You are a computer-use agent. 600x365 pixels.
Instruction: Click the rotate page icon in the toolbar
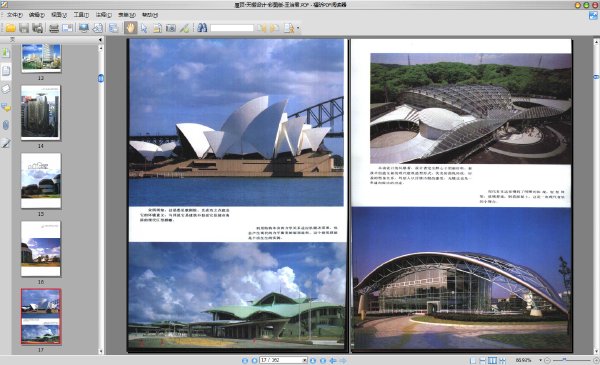click(98, 28)
